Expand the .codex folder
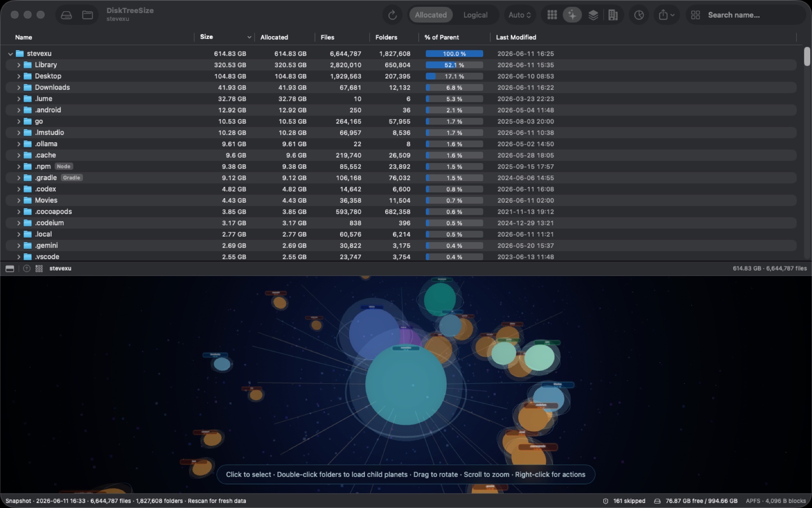The image size is (812, 508). [x=18, y=189]
